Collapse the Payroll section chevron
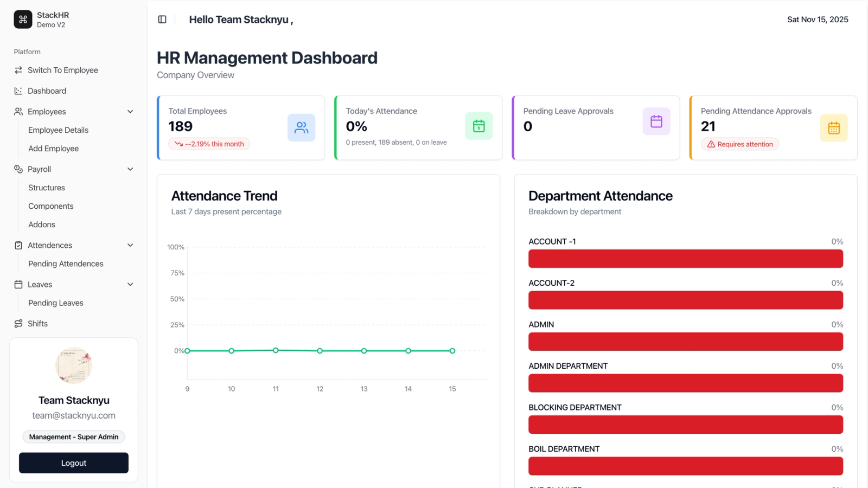This screenshot has width=868, height=488. pos(130,169)
